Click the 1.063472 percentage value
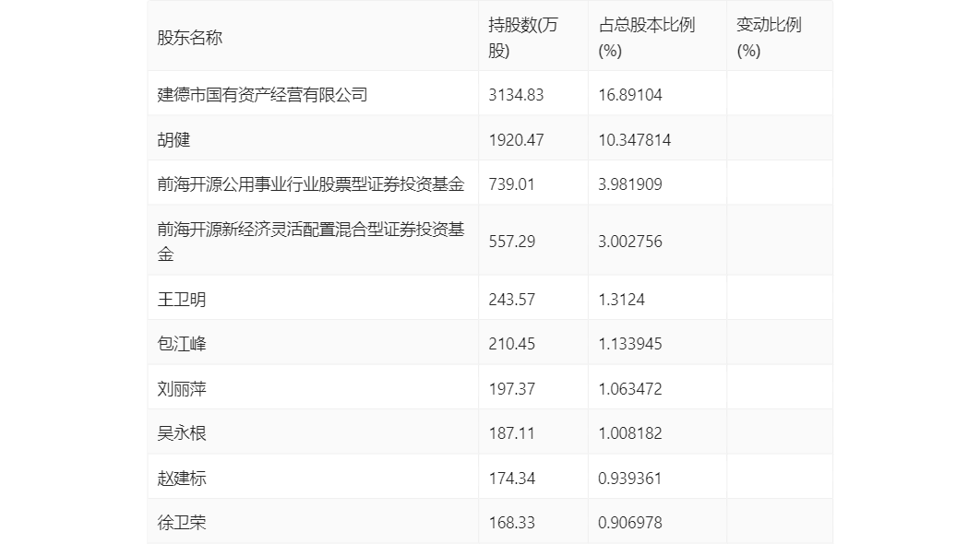This screenshot has width=980, height=544. click(x=630, y=389)
